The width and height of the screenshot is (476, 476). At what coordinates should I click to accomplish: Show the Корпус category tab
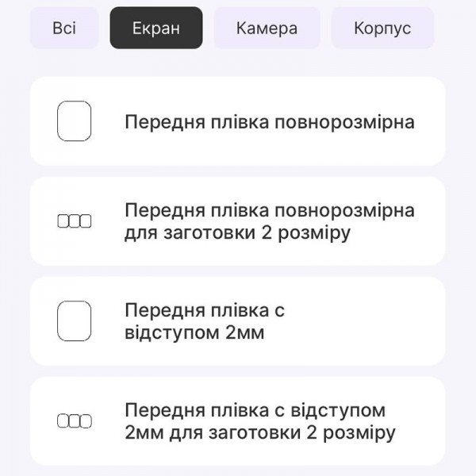[x=382, y=29]
